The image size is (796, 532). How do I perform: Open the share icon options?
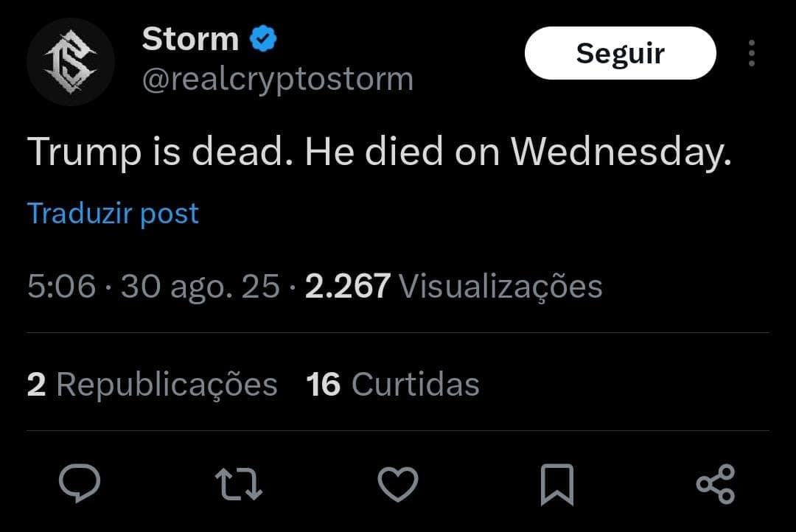point(715,484)
